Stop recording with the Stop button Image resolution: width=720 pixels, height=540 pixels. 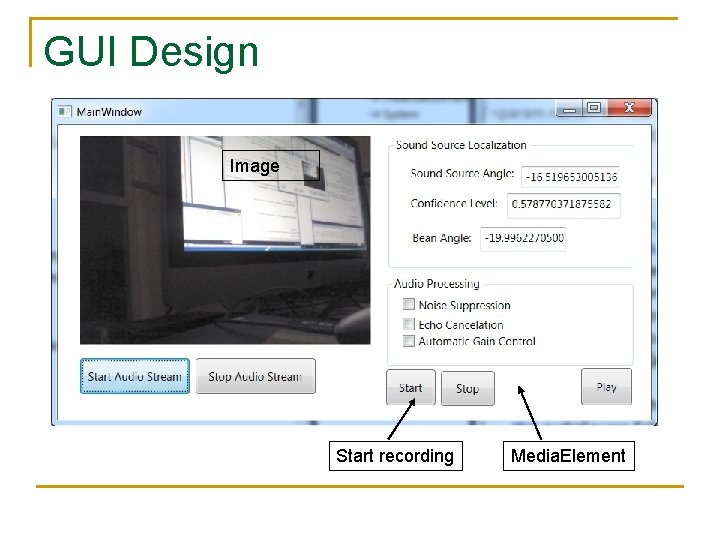tap(467, 388)
